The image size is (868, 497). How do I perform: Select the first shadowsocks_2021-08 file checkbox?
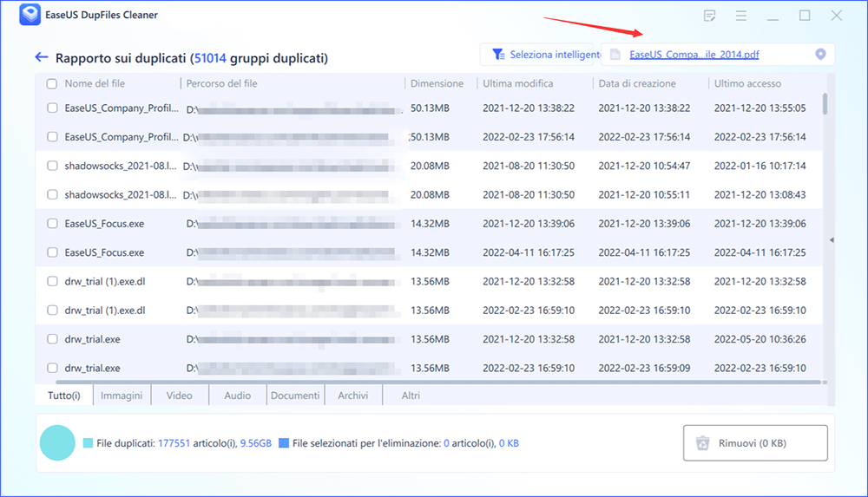point(52,166)
